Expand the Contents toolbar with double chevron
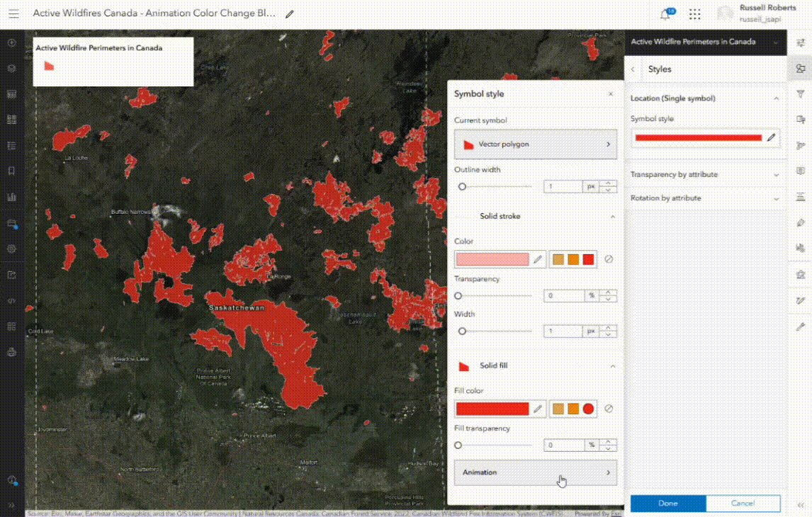 coord(11,505)
